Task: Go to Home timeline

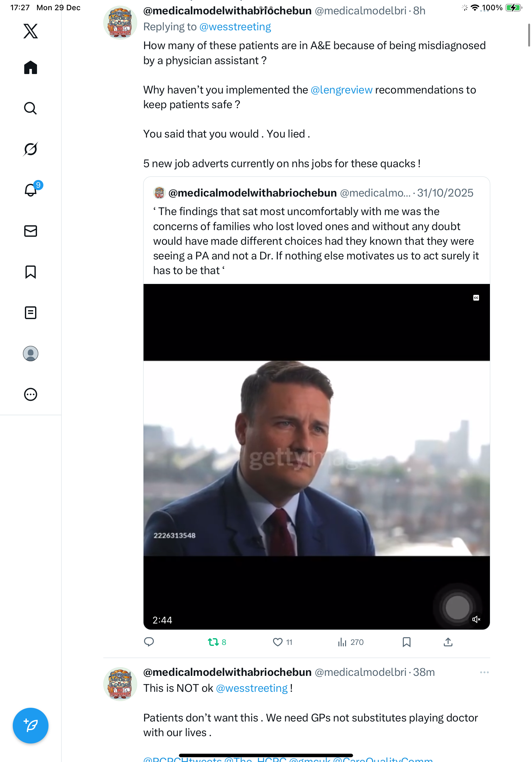Action: 31,67
